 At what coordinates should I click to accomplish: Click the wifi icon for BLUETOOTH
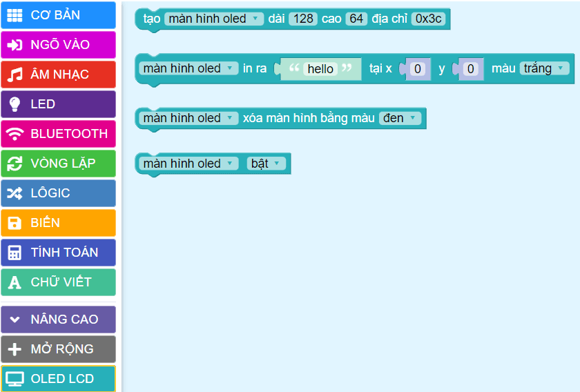click(14, 134)
